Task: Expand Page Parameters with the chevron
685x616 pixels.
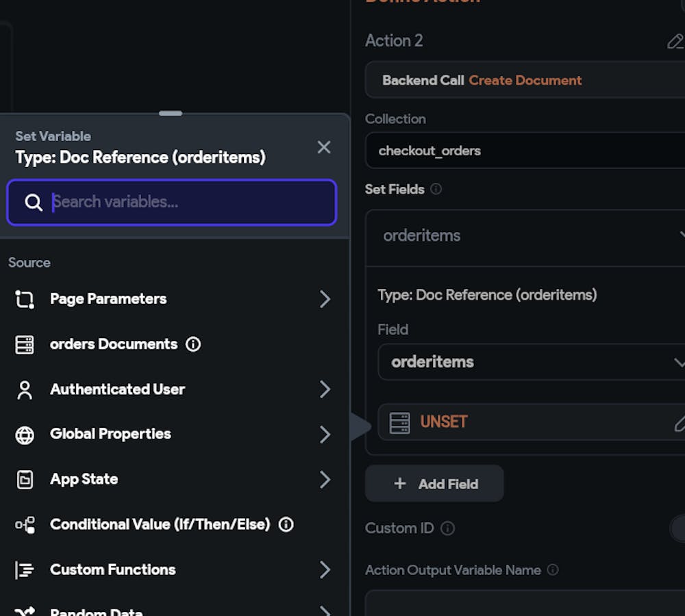Action: [325, 299]
